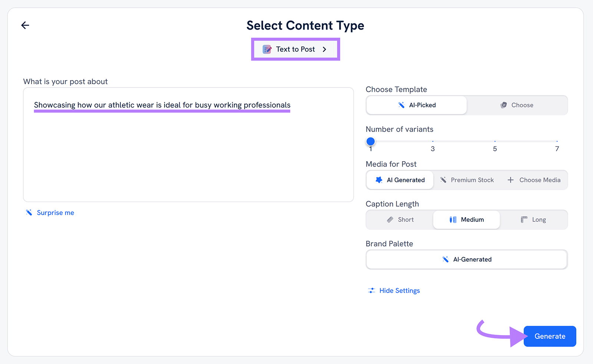593x364 pixels.
Task: Switch media source to Premium Stock
Action: click(x=467, y=180)
